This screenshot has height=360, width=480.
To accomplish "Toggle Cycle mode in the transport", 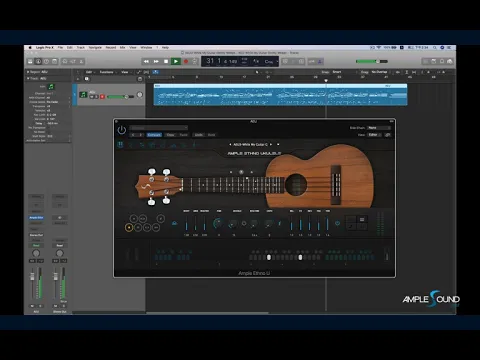I will tap(195, 61).
